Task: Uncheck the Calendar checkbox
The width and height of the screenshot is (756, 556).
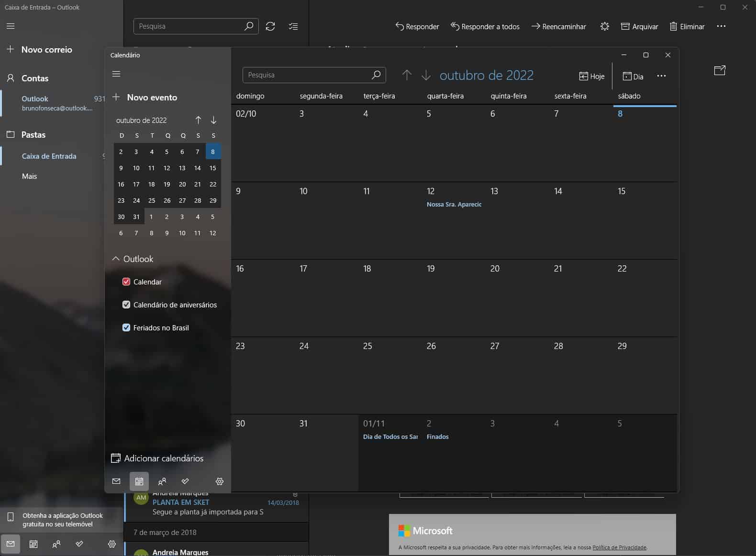Action: (x=126, y=282)
